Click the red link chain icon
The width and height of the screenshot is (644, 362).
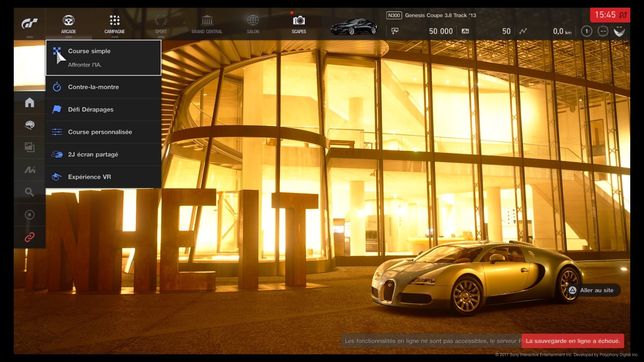tap(30, 237)
